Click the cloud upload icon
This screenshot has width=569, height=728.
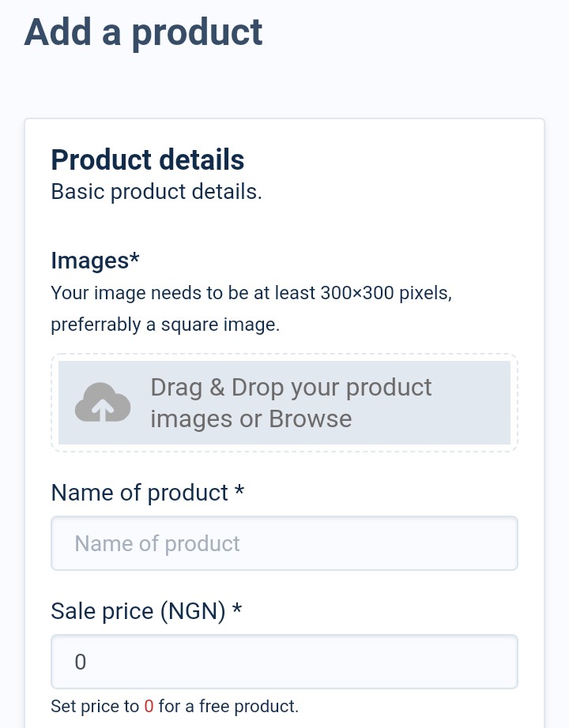tap(103, 403)
